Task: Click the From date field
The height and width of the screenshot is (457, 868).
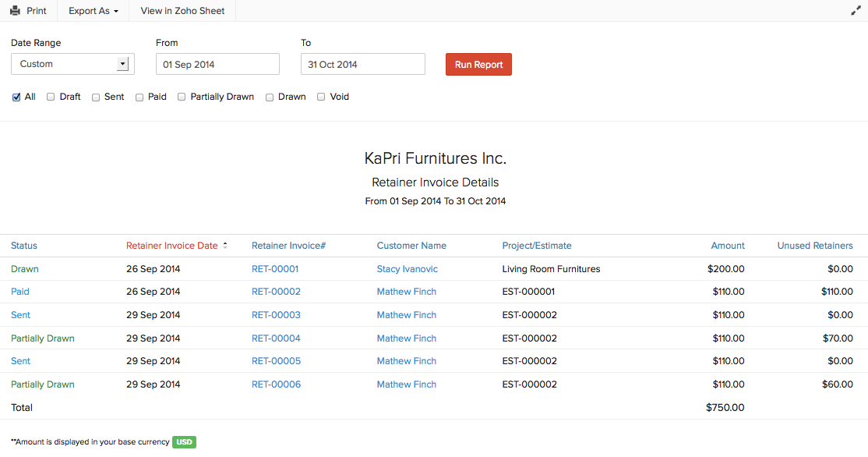Action: pos(217,64)
